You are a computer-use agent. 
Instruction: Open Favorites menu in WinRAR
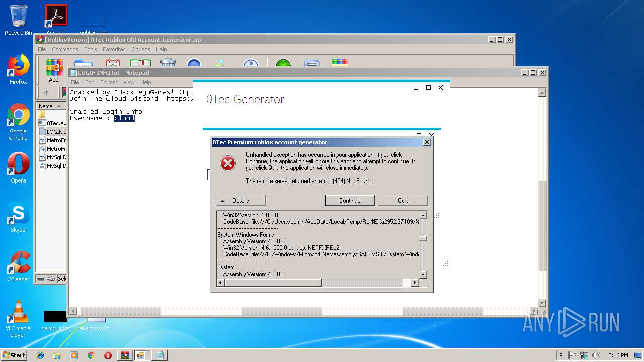pyautogui.click(x=114, y=49)
